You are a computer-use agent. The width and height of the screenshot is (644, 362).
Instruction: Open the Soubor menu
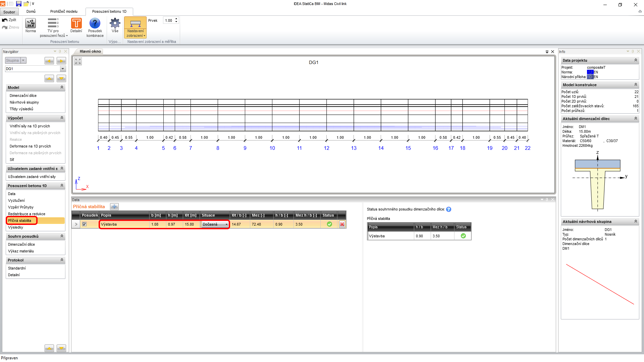9,12
